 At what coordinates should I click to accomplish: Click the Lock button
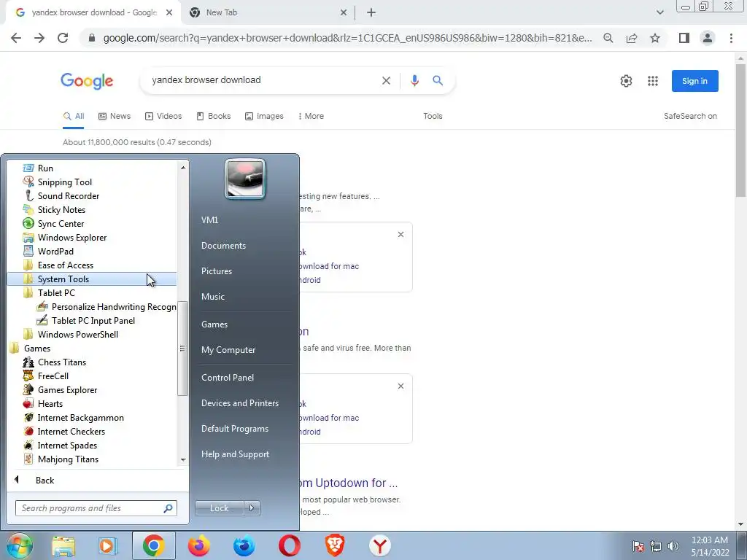[219, 508]
